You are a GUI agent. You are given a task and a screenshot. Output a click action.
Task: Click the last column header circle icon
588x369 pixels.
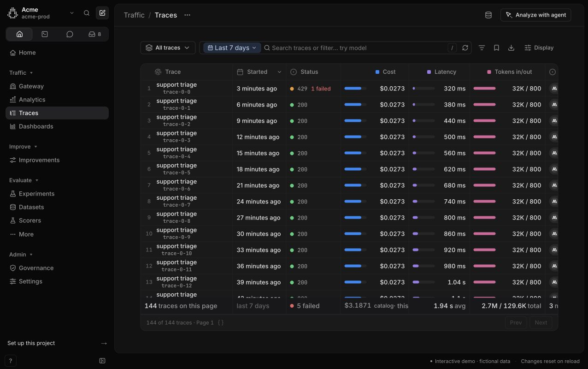point(553,72)
